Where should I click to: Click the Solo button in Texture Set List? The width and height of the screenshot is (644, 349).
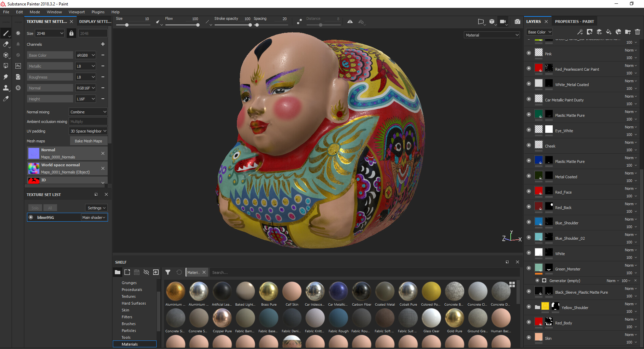35,208
